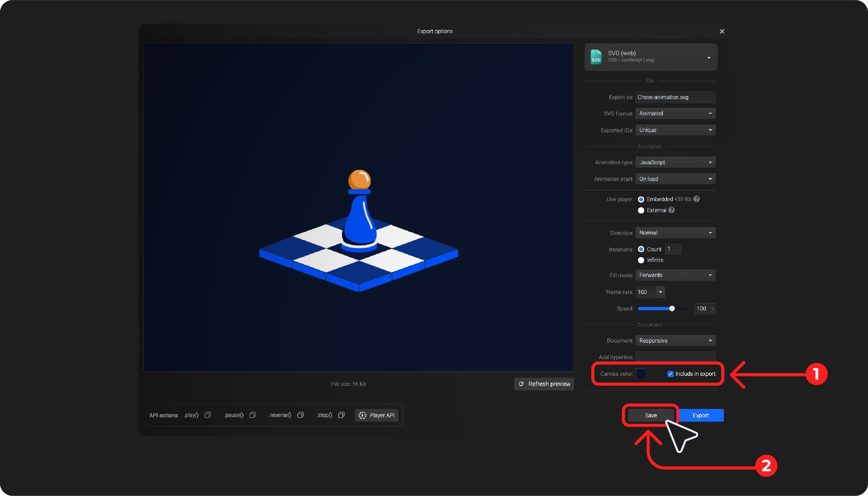Viewport: 868px width, 496px height.
Task: Select Infinite iterations option
Action: [x=641, y=260]
